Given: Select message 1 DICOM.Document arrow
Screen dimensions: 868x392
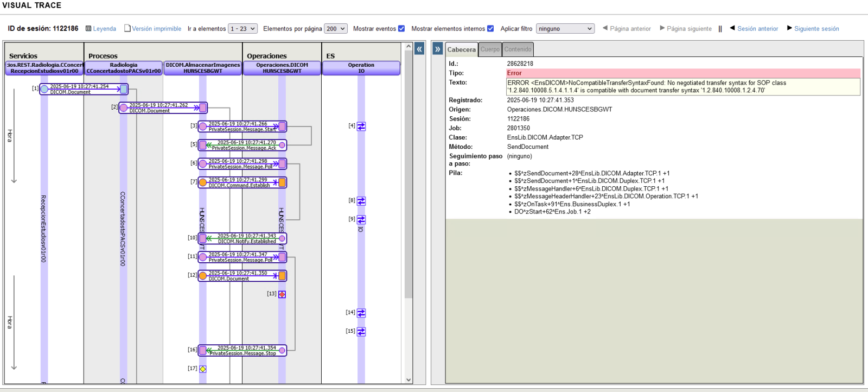Looking at the screenshot, I should [x=84, y=89].
